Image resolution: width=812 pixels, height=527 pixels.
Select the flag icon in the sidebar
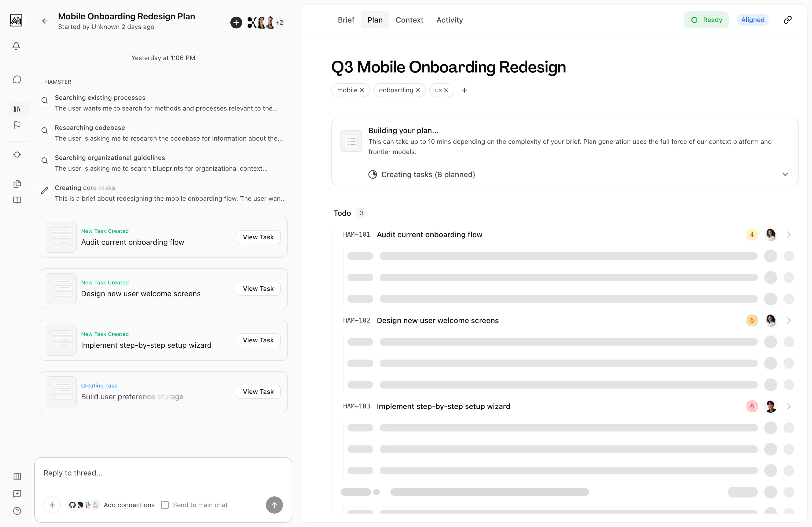tap(17, 125)
